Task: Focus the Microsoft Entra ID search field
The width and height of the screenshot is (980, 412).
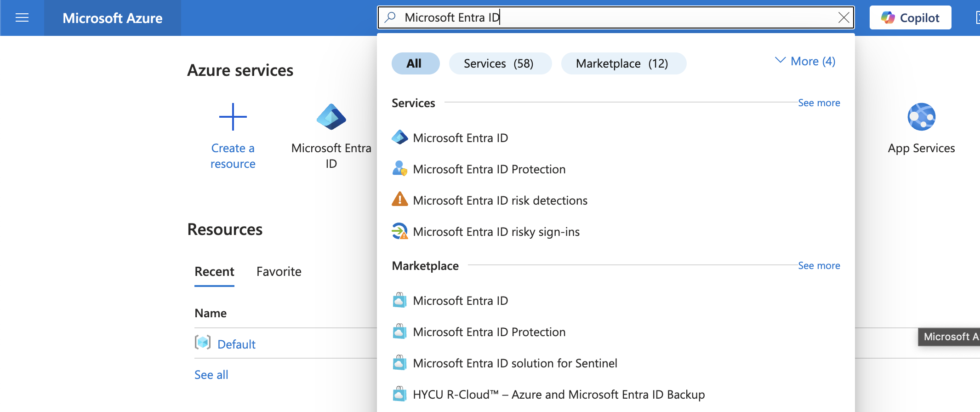Action: [x=616, y=17]
